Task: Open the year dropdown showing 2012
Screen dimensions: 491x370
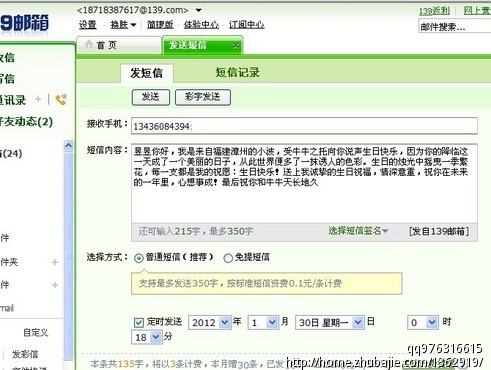Action: tap(225, 322)
